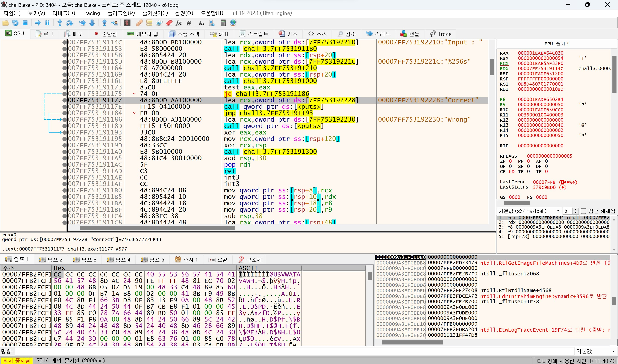
Task: Toggle breakpoint bullet at address 007FF753191177
Action: pyautogui.click(x=65, y=100)
